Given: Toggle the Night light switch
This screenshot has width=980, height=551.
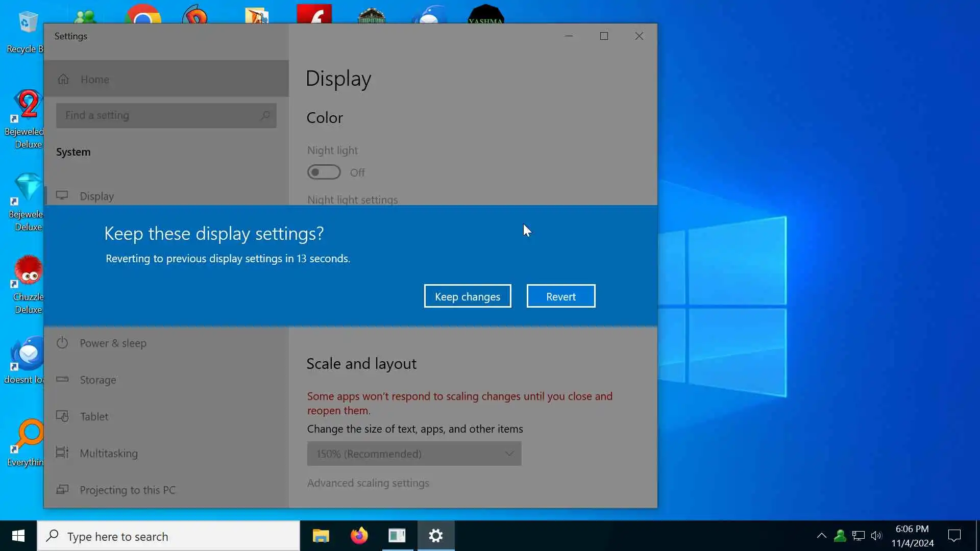Looking at the screenshot, I should tap(324, 172).
